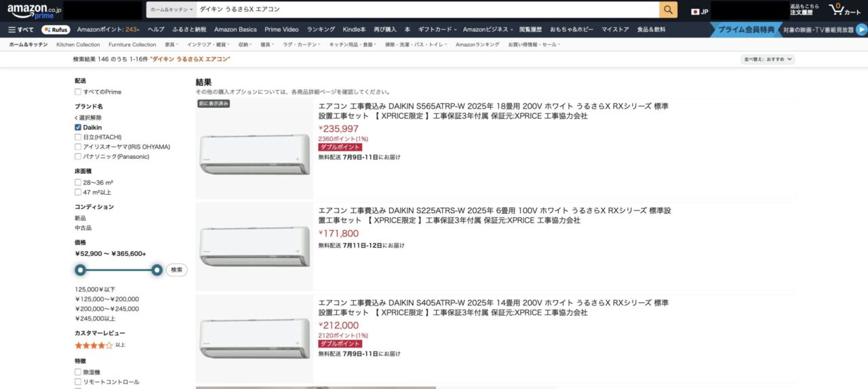Click the ¥171,800 price

338,234
